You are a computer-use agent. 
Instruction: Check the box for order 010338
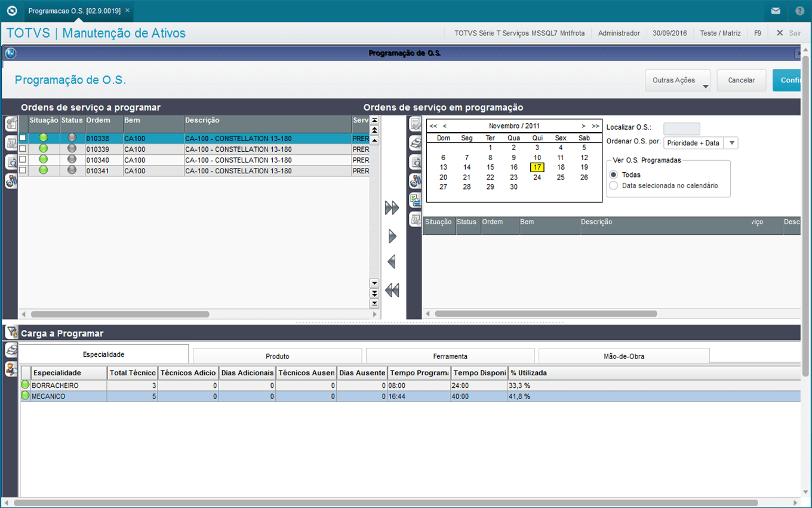23,138
